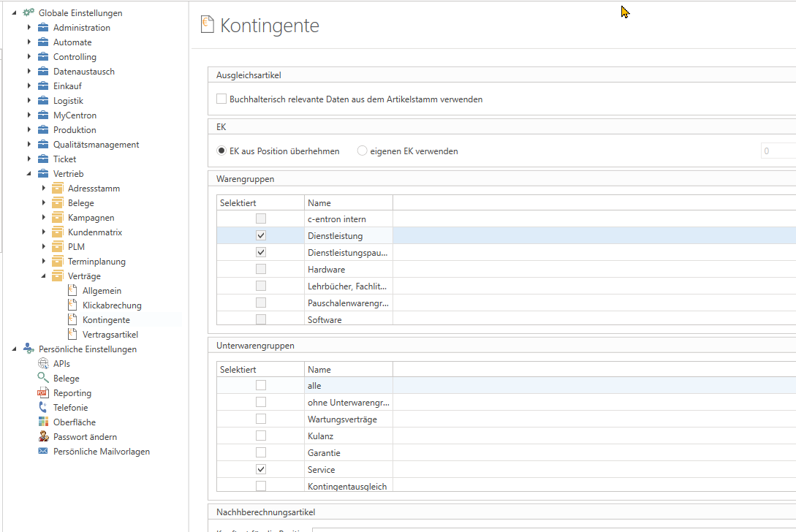
Task: Click the Belege magnifier icon in personal settings
Action: click(43, 379)
